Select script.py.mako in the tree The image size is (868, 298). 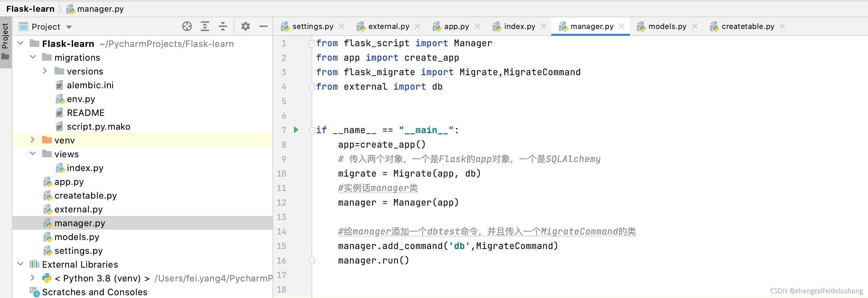tap(98, 127)
